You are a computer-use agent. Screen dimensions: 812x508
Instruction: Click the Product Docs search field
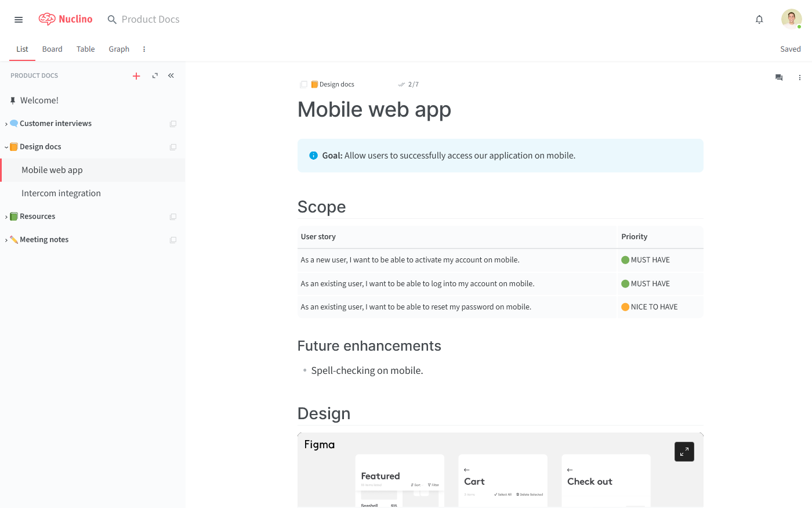[150, 20]
